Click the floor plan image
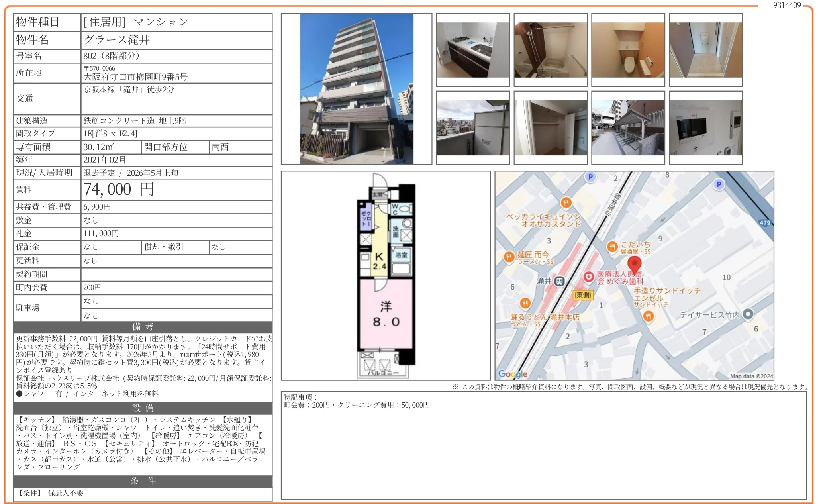The image size is (819, 504). [386, 276]
